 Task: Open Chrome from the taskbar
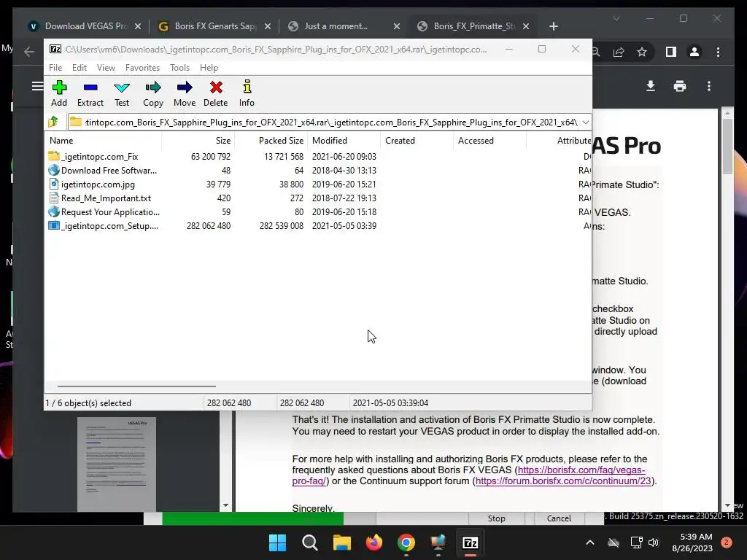406,542
